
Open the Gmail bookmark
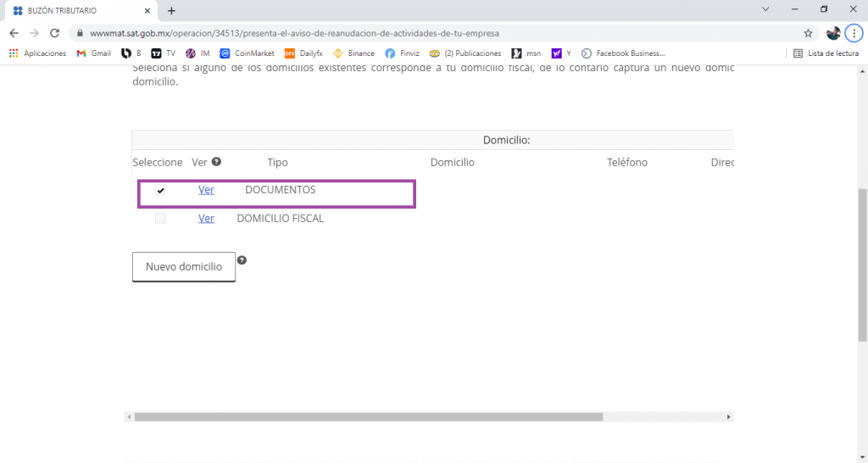tap(93, 53)
